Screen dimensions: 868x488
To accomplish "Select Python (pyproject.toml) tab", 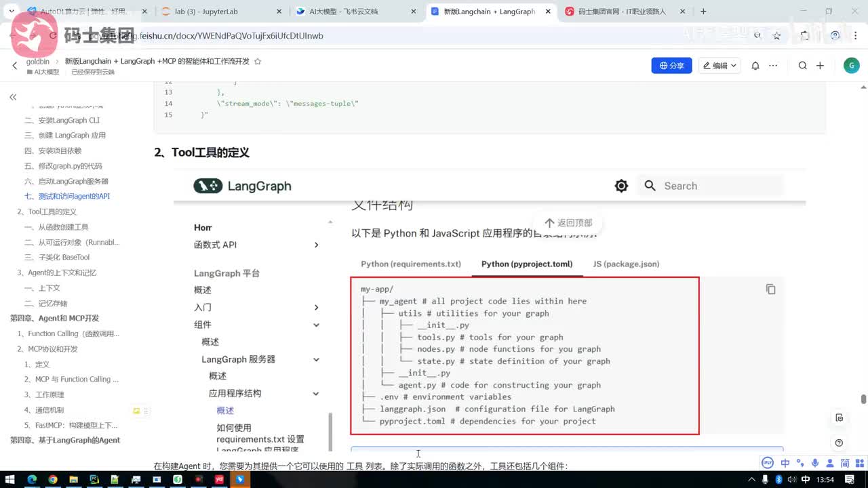I will pos(527,264).
